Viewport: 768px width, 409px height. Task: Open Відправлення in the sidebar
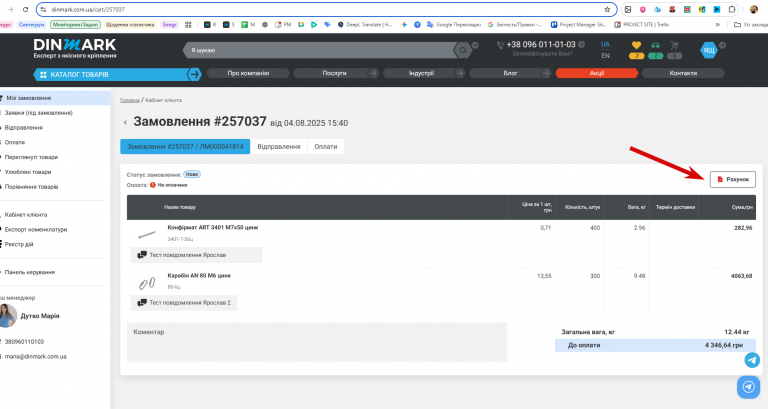[x=24, y=127]
